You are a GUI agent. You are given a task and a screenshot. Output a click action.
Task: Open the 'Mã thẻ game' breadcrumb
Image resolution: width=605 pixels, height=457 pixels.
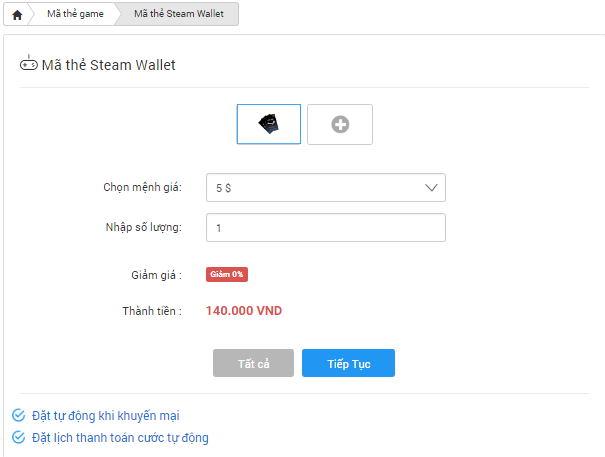coord(75,14)
